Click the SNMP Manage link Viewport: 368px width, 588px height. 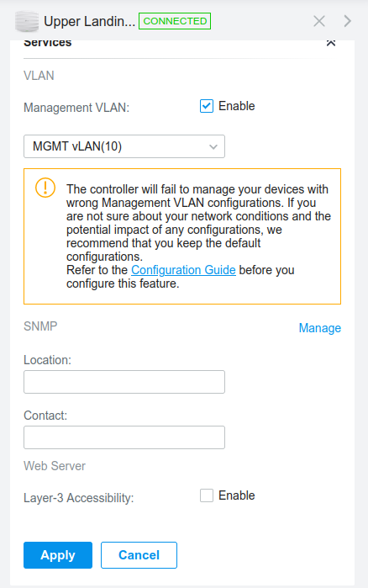[320, 328]
